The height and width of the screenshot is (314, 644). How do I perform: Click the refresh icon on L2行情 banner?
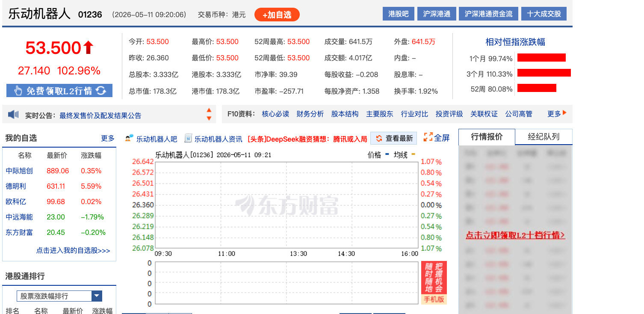click(x=101, y=91)
